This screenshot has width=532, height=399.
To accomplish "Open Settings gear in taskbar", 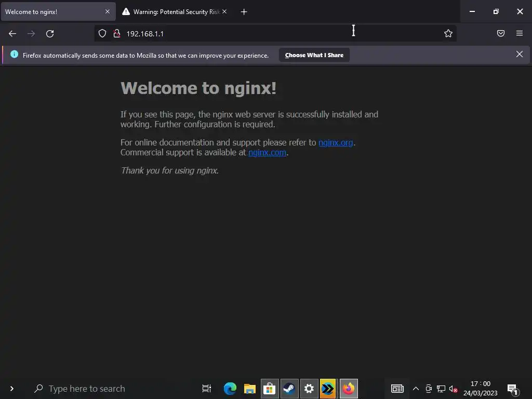I will 309,389.
